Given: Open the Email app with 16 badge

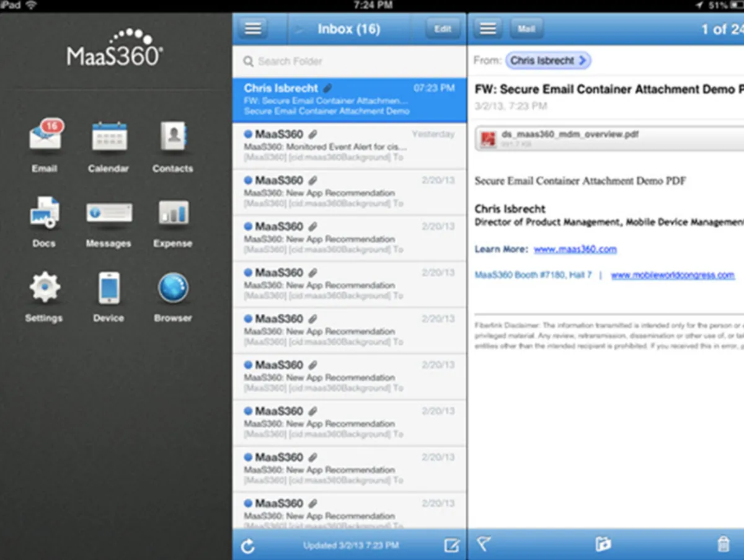Looking at the screenshot, I should (x=45, y=136).
